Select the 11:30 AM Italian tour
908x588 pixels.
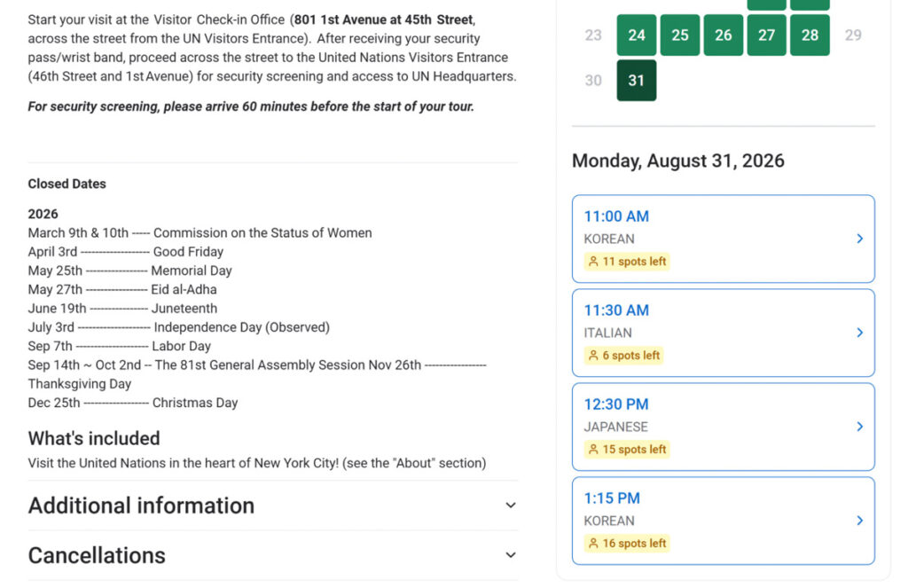tap(724, 333)
